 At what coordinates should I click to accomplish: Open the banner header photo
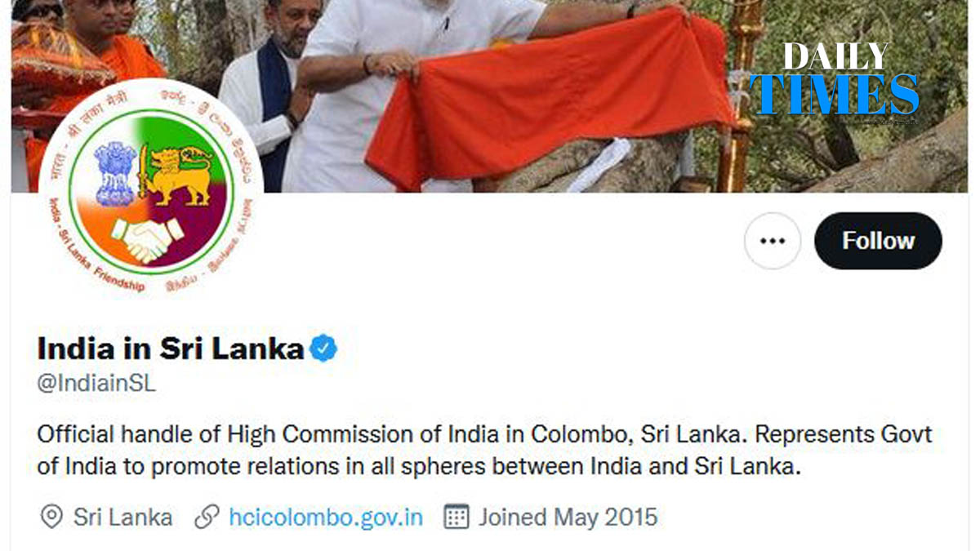coord(490,96)
